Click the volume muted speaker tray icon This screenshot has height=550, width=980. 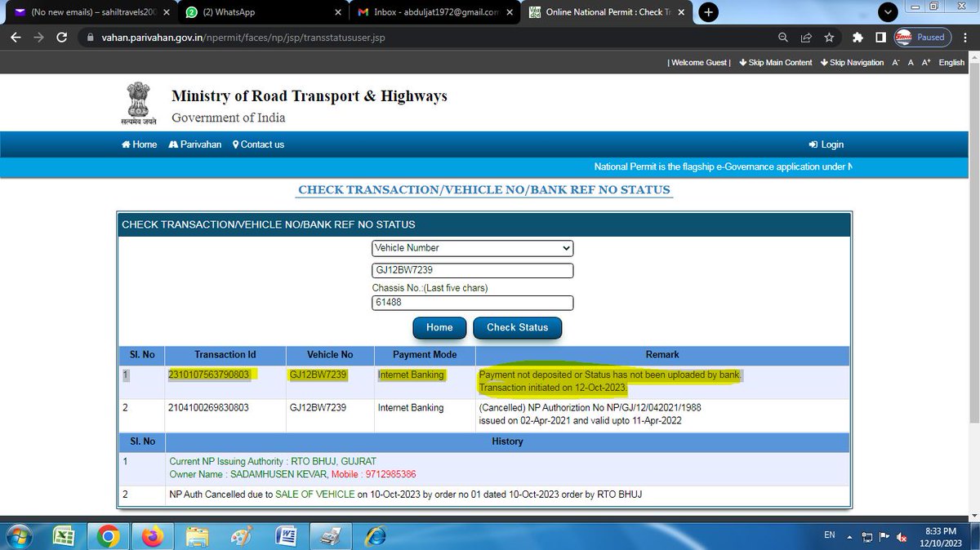[x=902, y=536]
